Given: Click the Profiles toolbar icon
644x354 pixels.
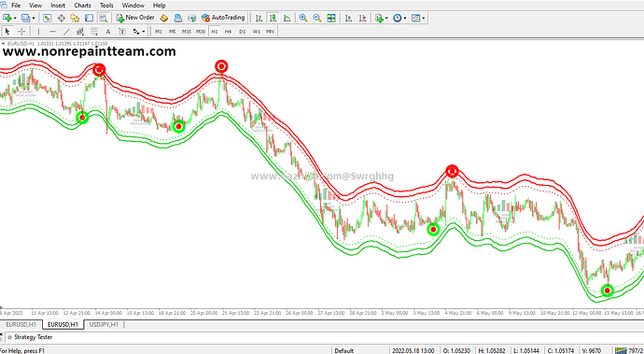Looking at the screenshot, I should tap(25, 18).
